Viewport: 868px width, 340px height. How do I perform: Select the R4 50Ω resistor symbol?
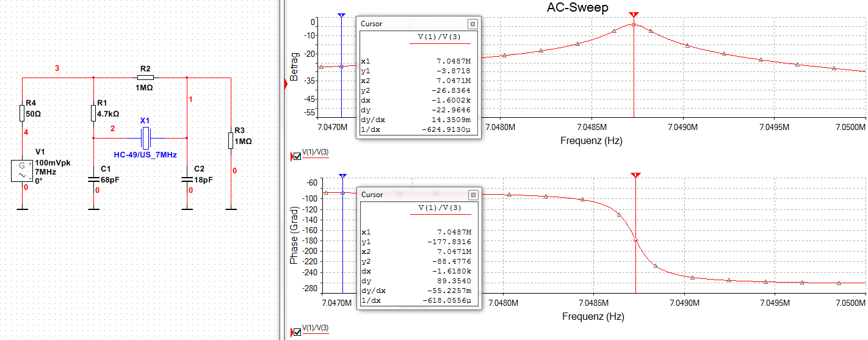tap(22, 113)
